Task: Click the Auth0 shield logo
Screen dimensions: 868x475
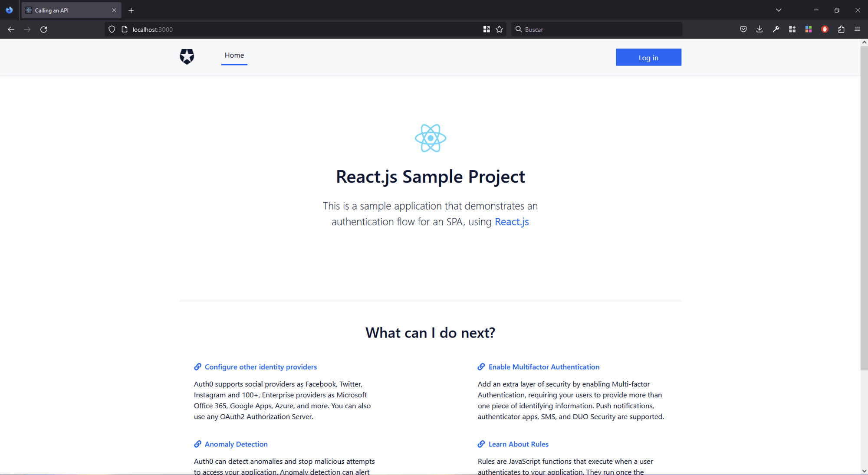Action: (187, 56)
